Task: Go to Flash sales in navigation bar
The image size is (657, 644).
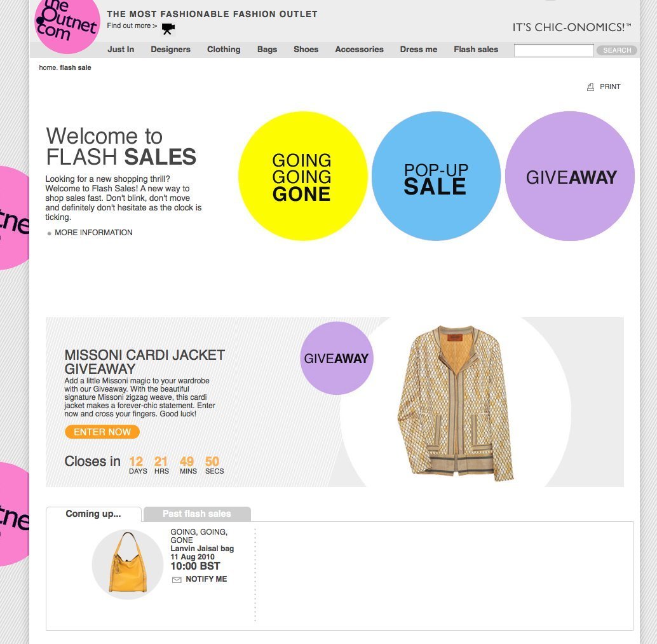Action: tap(475, 50)
